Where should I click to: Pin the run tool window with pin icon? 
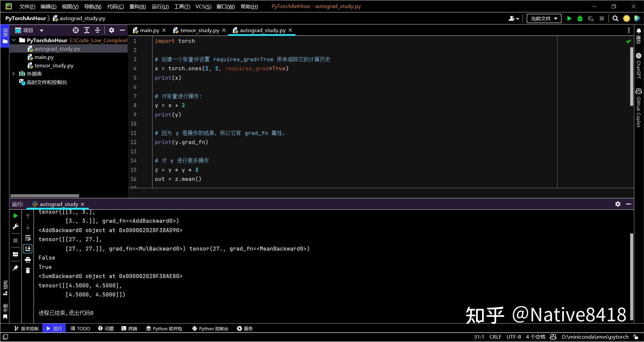click(15, 268)
